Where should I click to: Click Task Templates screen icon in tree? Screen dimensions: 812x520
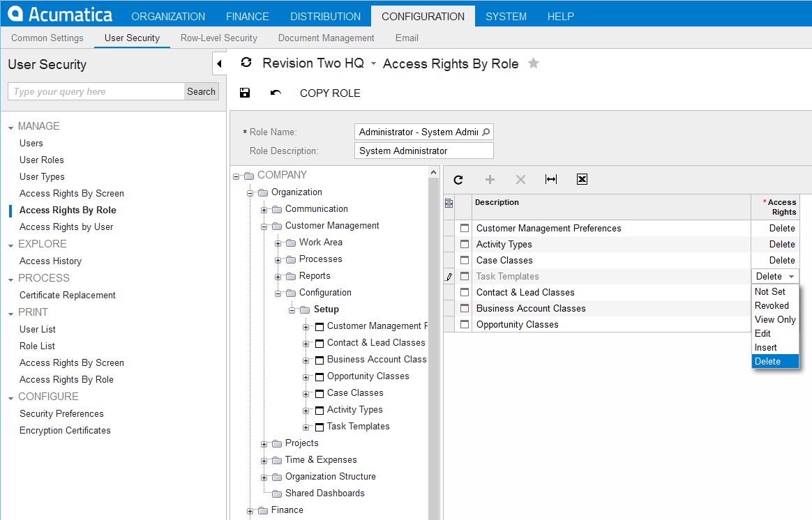pos(319,427)
